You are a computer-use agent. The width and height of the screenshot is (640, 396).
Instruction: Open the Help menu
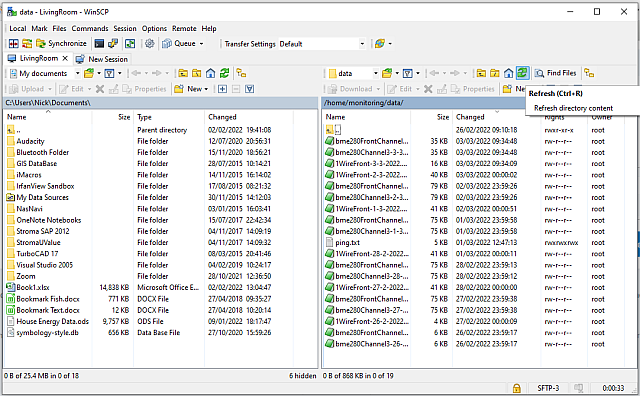pos(209,29)
